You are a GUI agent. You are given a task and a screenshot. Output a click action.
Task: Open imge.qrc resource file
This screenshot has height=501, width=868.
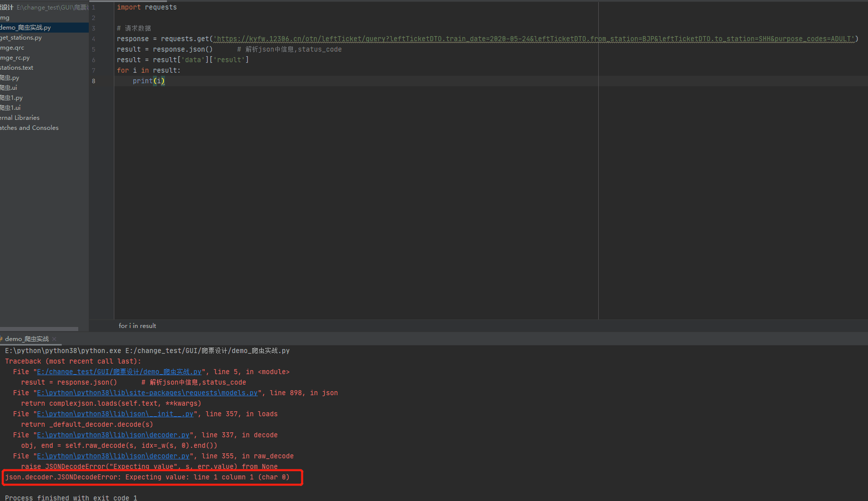[x=13, y=48]
